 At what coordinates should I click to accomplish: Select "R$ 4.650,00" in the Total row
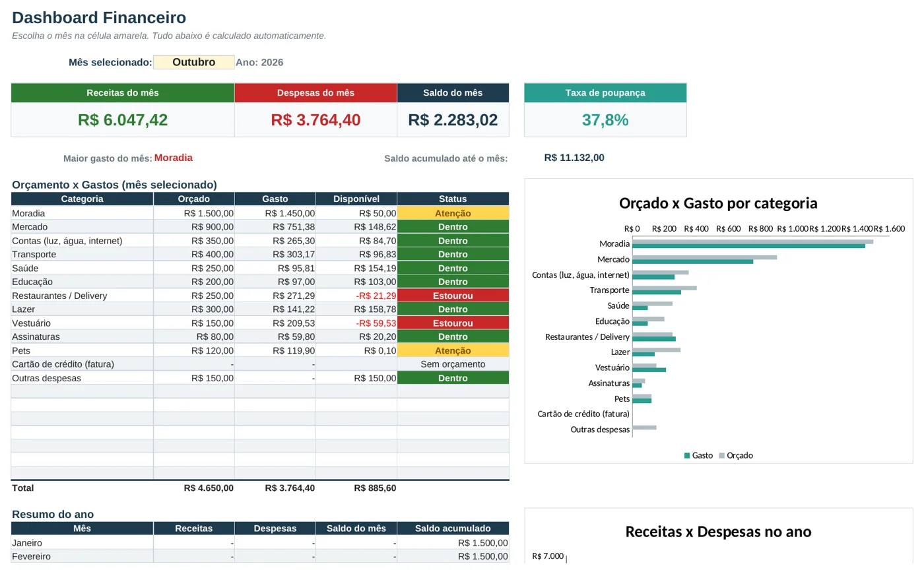point(209,488)
